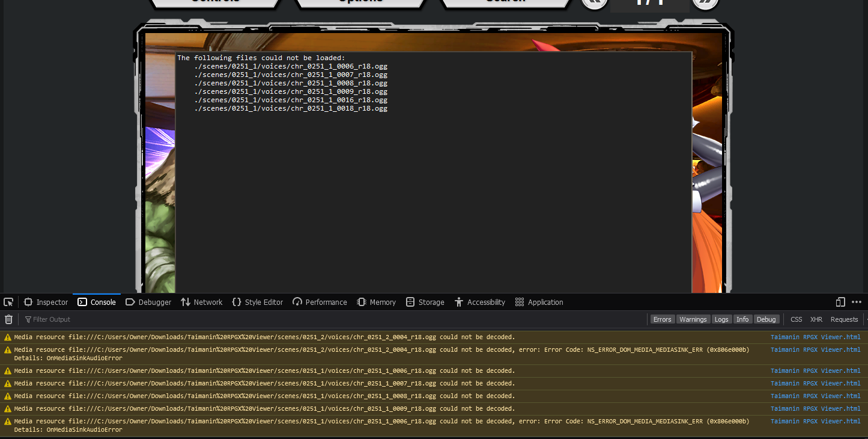Click chr_0251_1_0016_r18.ogg in file list
Screen dimensions: 868x439
pyautogui.click(x=291, y=100)
